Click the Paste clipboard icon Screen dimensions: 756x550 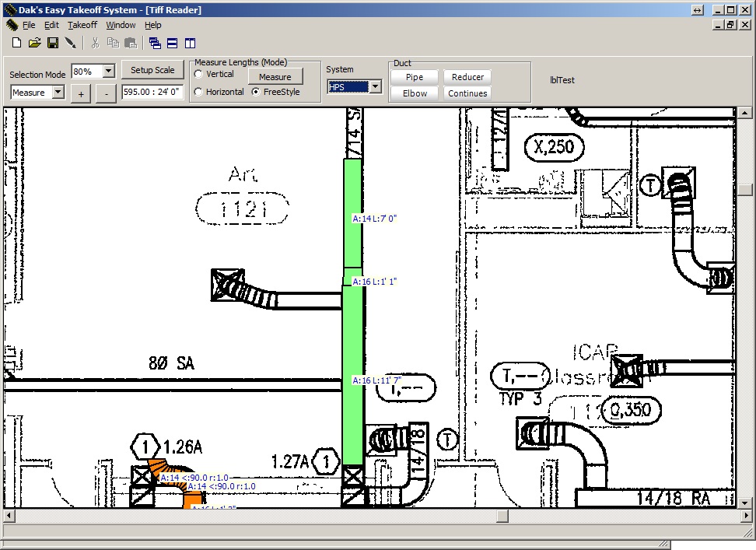[131, 43]
